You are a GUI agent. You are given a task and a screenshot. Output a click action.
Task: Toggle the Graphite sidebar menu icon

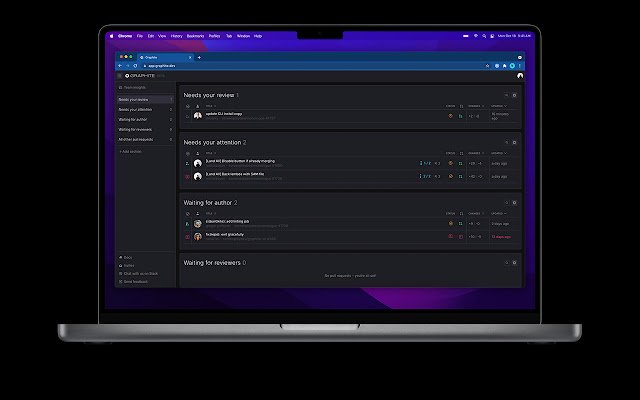coord(120,76)
